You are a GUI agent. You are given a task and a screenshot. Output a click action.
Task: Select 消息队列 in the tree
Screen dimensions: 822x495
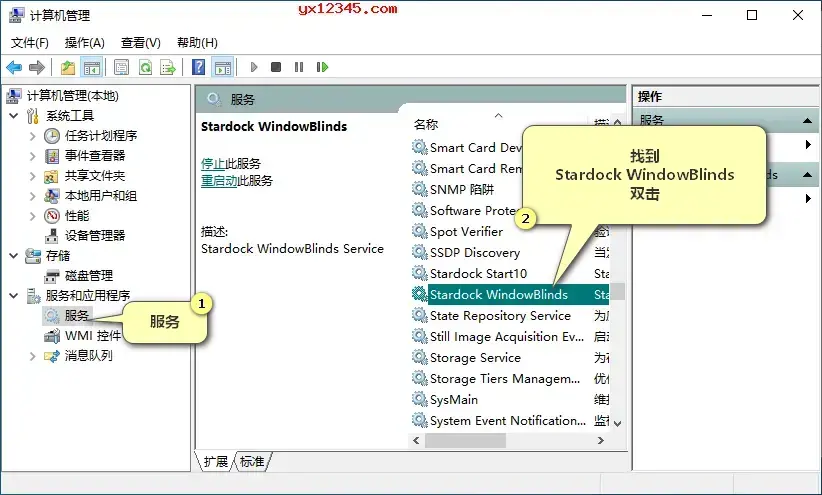[89, 356]
